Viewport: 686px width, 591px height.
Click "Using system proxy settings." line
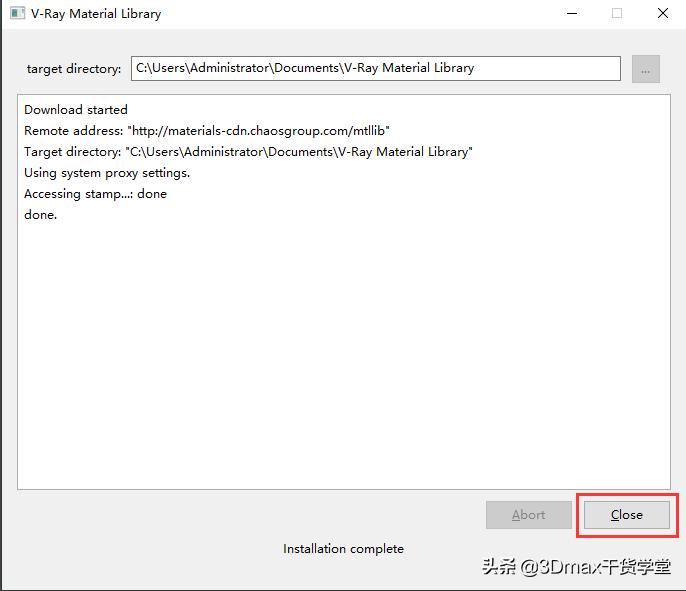(x=107, y=173)
